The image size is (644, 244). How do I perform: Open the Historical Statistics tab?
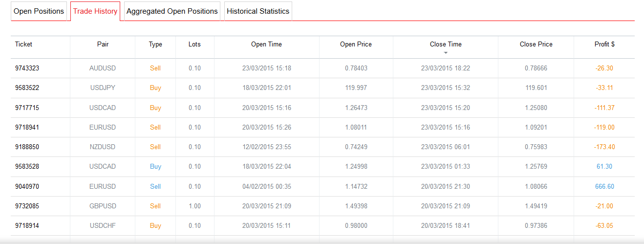[258, 11]
